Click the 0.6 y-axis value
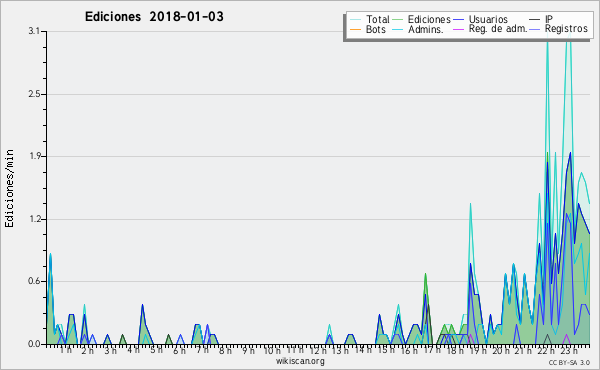The width and height of the screenshot is (600, 370). coord(34,281)
